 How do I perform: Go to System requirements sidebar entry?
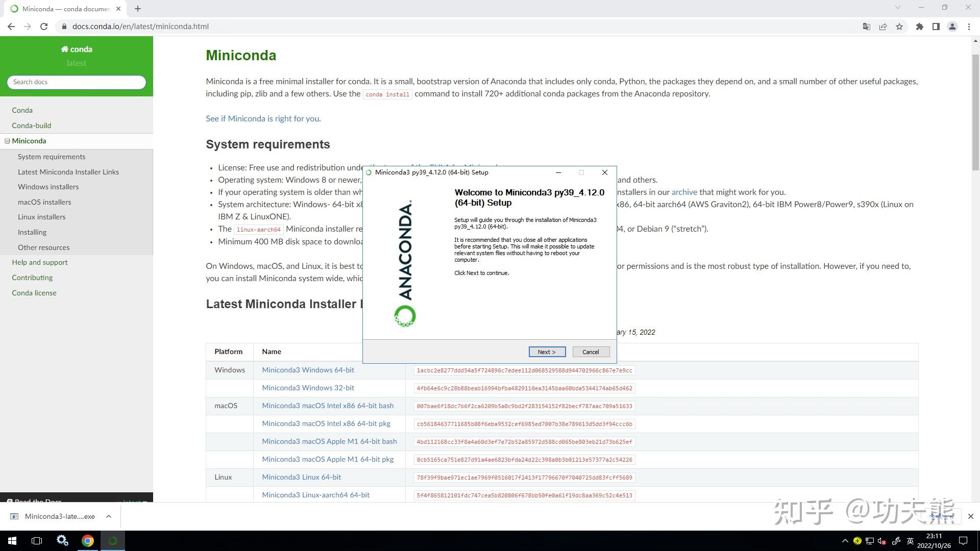point(52,157)
